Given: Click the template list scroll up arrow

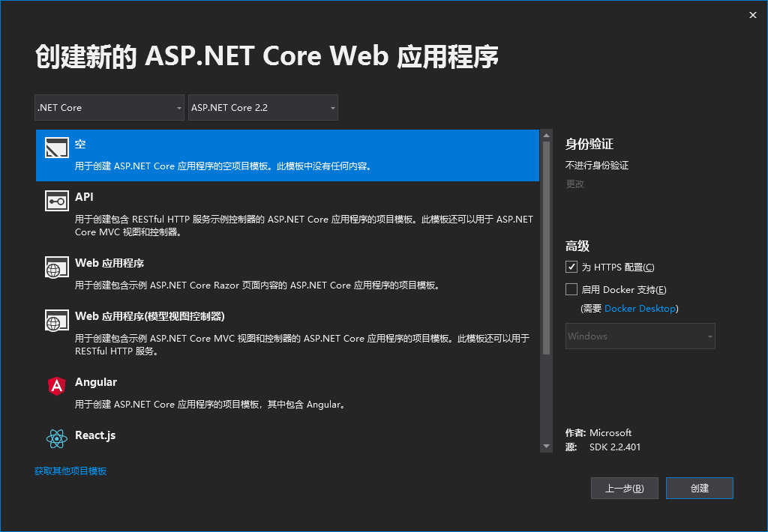Looking at the screenshot, I should (546, 136).
